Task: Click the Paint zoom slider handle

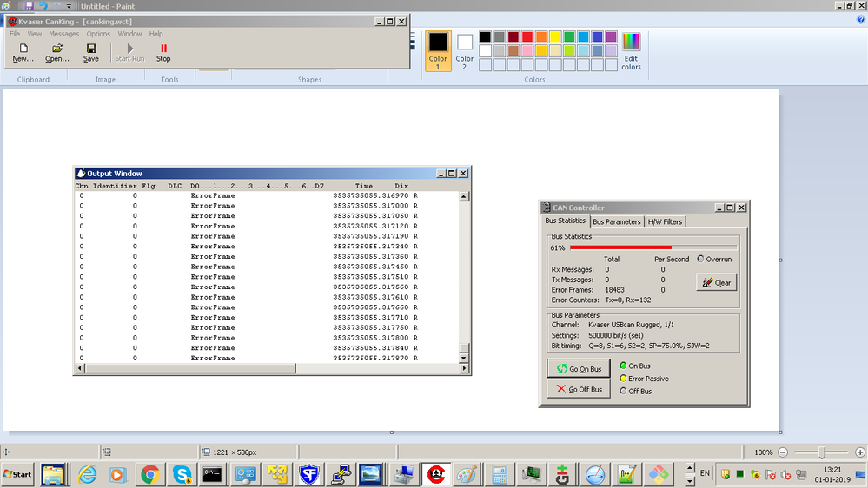Action: click(x=822, y=452)
